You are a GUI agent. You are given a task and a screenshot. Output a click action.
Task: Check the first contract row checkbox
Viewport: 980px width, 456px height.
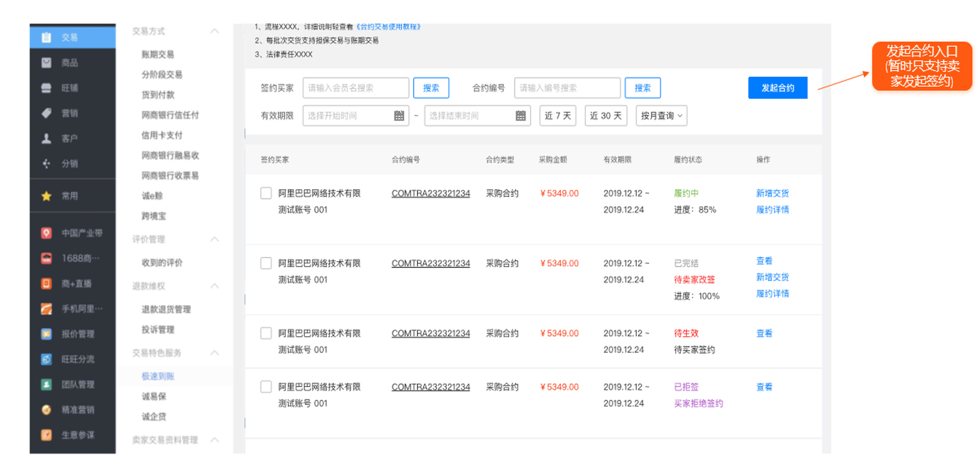tap(266, 193)
